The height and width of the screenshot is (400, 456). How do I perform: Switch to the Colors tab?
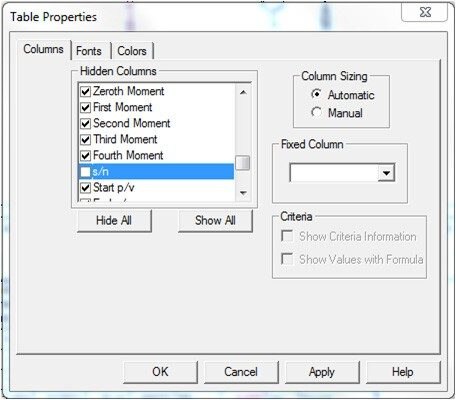132,51
